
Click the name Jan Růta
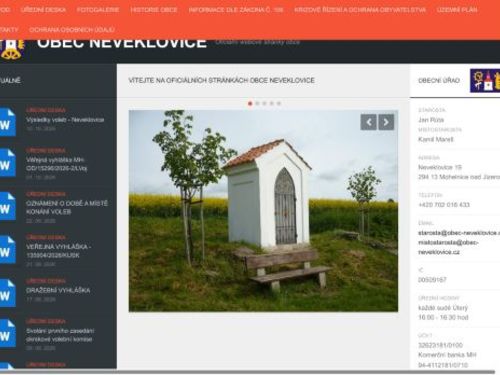(431, 120)
